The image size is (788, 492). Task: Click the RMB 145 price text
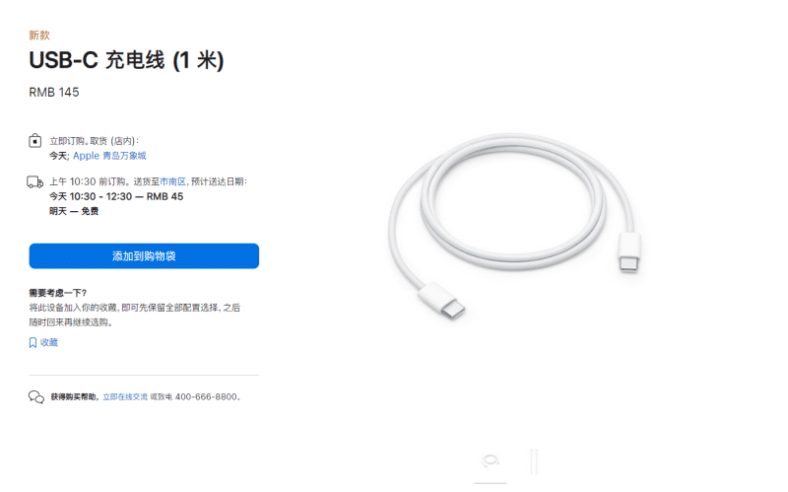[54, 92]
